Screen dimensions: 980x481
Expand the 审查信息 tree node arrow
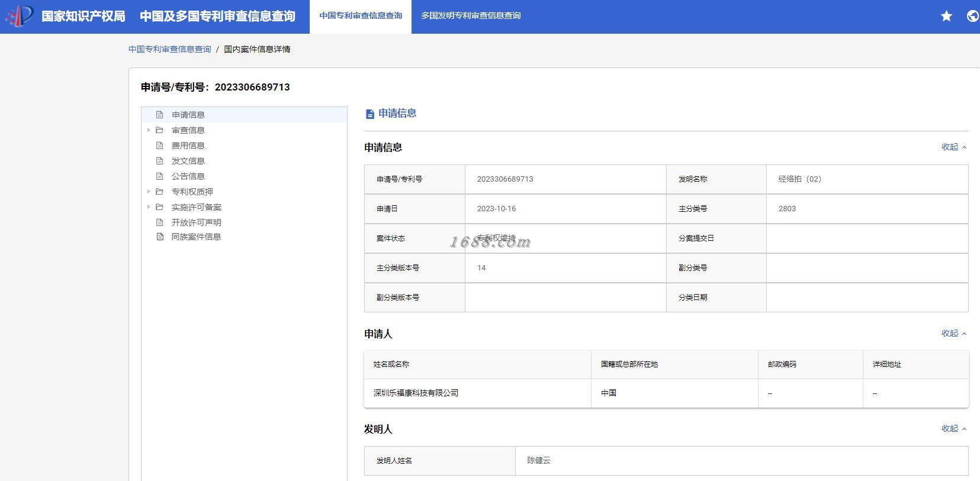coord(149,130)
